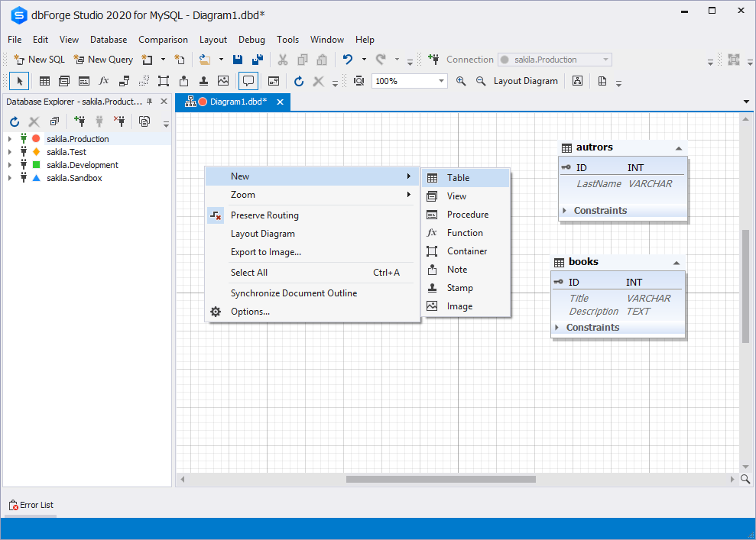Select the Pointer tool in the toolbar
Viewport: 756px width, 540px height.
click(x=19, y=81)
